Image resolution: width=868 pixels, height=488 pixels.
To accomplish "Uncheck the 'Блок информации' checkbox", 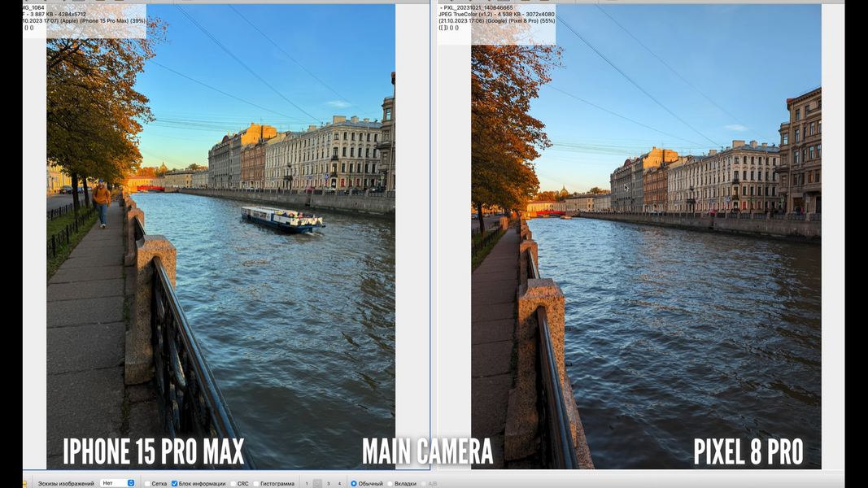I will pyautogui.click(x=174, y=483).
